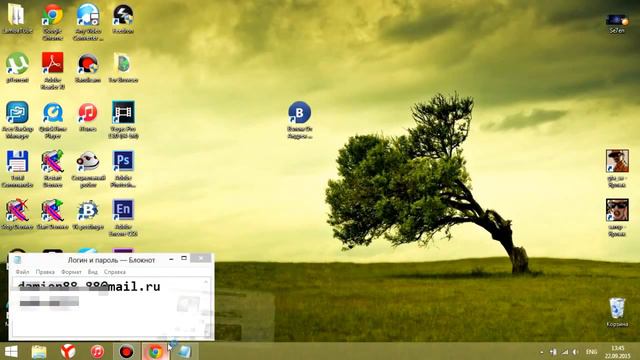Open the volume speaker tray icon
The width and height of the screenshot is (640, 360).
click(576, 352)
